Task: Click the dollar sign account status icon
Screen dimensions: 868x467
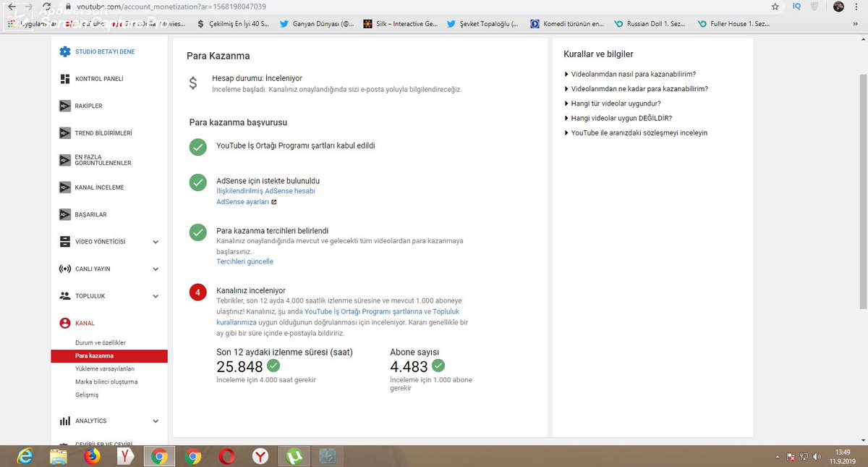Action: (192, 83)
